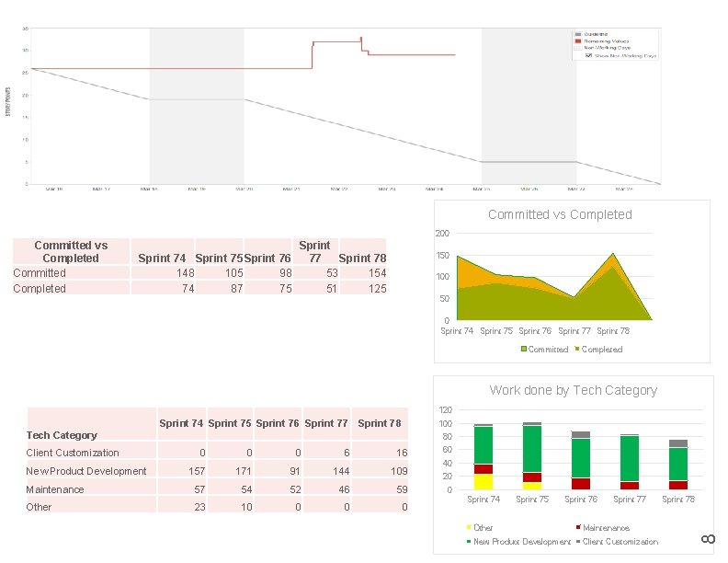The height and width of the screenshot is (563, 728).
Task: Click the Client Customization legend marker
Action: pyautogui.click(x=578, y=541)
